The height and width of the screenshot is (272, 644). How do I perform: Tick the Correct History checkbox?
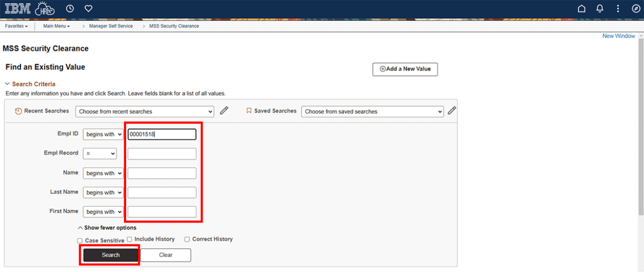pos(187,240)
